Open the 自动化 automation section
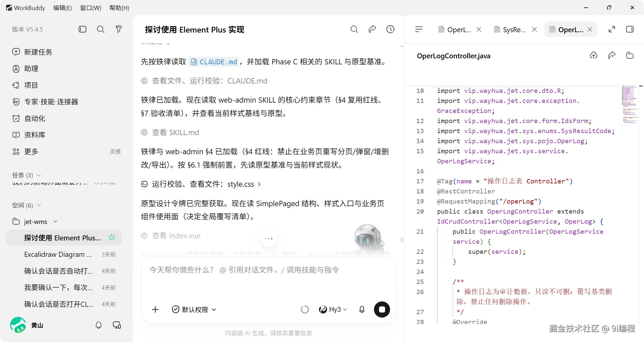 point(29,118)
